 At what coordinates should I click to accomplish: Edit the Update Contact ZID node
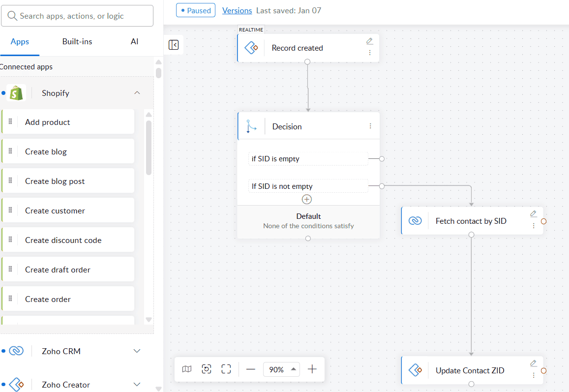pyautogui.click(x=534, y=363)
